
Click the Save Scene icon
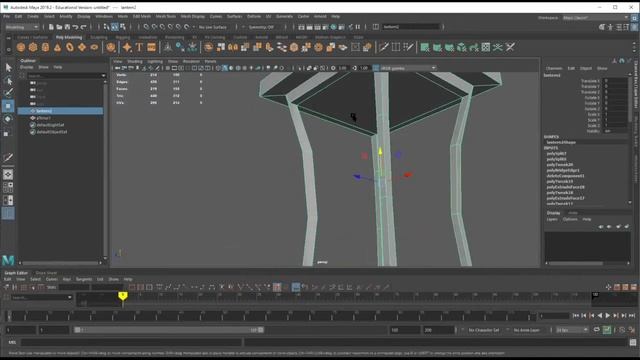pyautogui.click(x=67, y=27)
